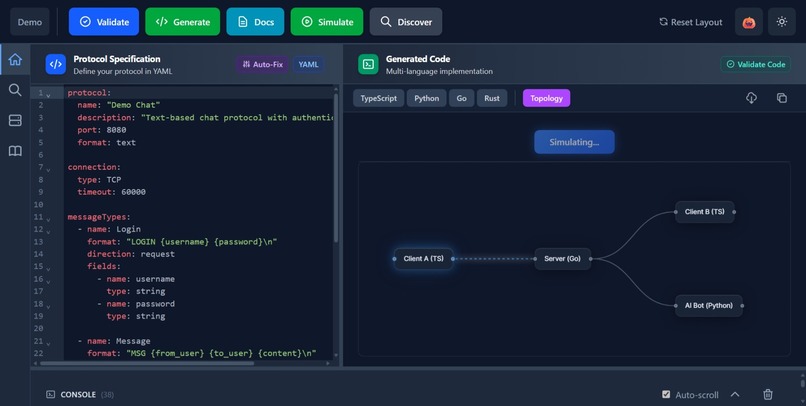Viewport: 806px width, 406px height.
Task: Click the Generate button
Action: pyautogui.click(x=182, y=22)
